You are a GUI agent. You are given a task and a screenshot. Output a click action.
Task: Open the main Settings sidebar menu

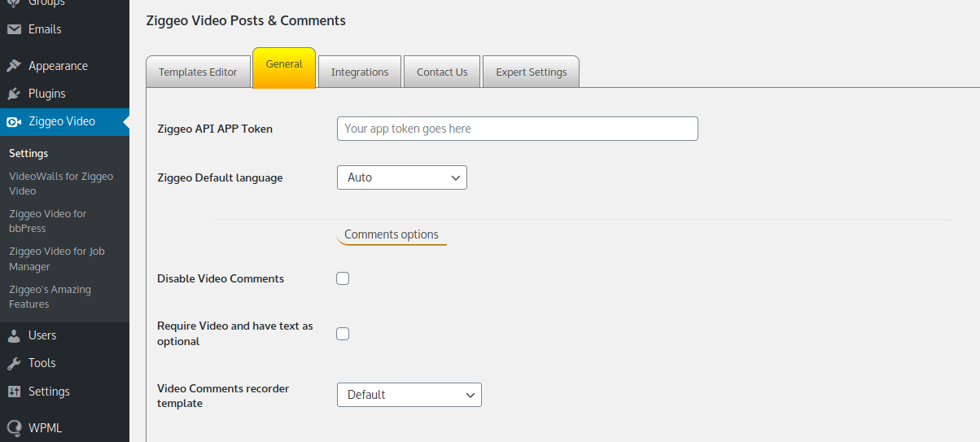point(64,392)
